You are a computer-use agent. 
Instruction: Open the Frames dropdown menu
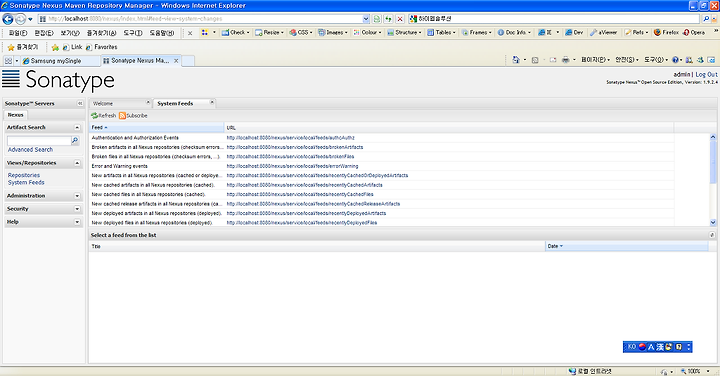477,33
